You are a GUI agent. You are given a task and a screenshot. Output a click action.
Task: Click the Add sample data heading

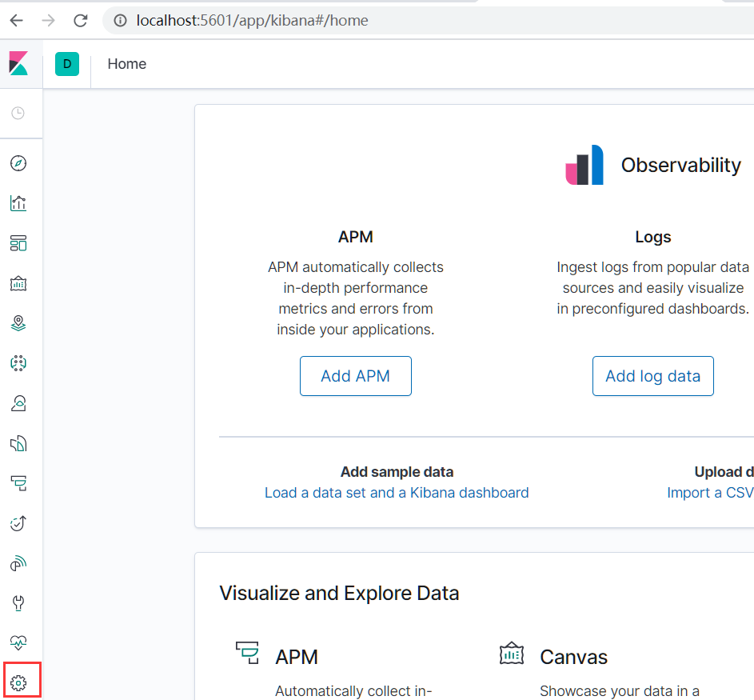coord(397,472)
